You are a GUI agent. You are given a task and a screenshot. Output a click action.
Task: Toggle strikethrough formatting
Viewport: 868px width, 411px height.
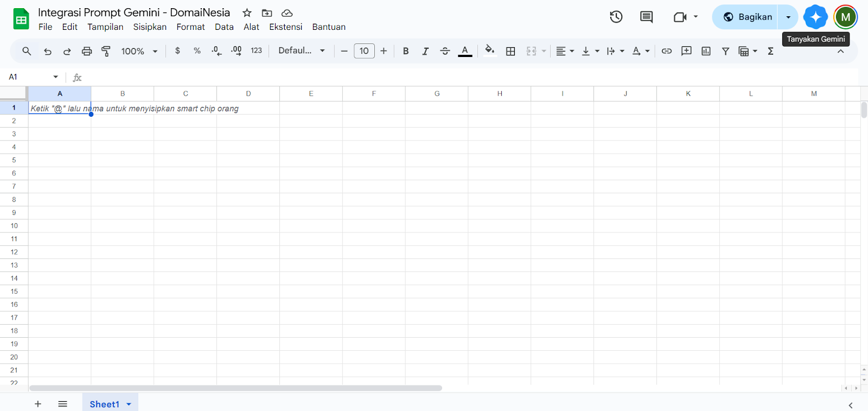pyautogui.click(x=445, y=51)
